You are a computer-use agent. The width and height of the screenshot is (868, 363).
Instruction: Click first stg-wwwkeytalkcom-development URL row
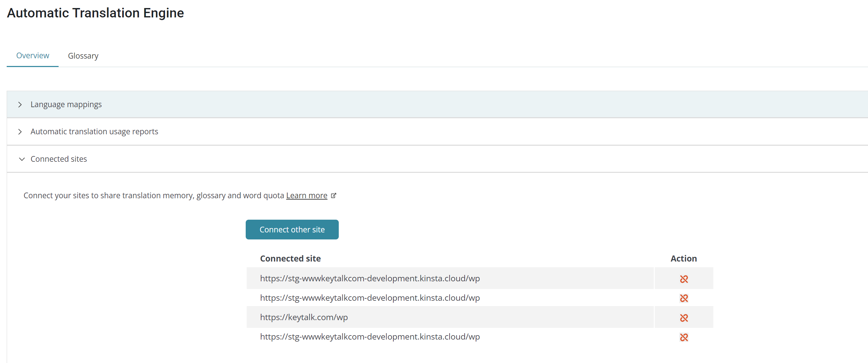tap(370, 278)
